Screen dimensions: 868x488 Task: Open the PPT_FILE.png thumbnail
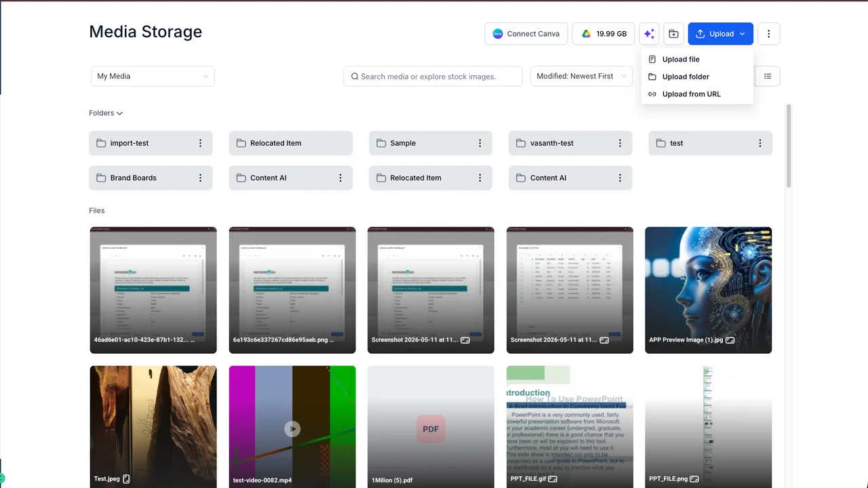coord(708,427)
